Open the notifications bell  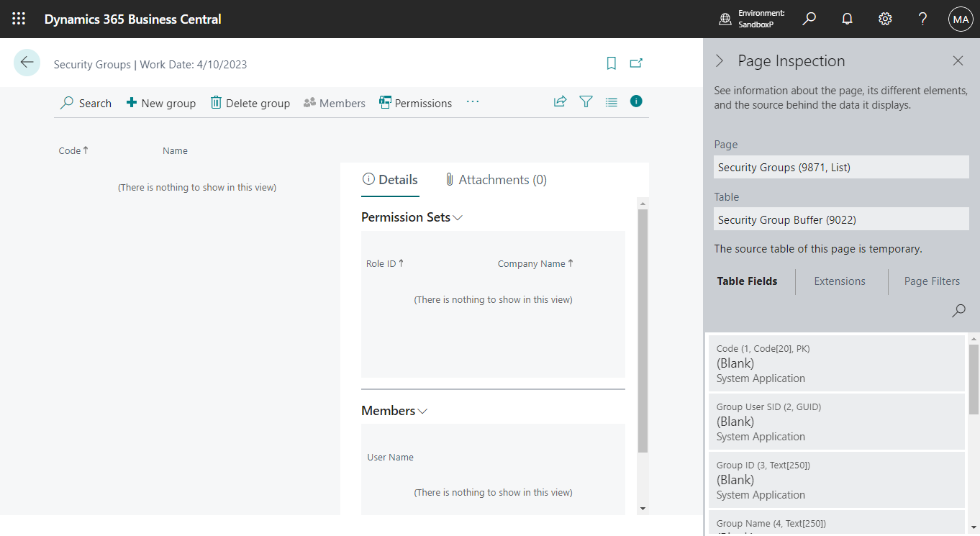pos(847,19)
